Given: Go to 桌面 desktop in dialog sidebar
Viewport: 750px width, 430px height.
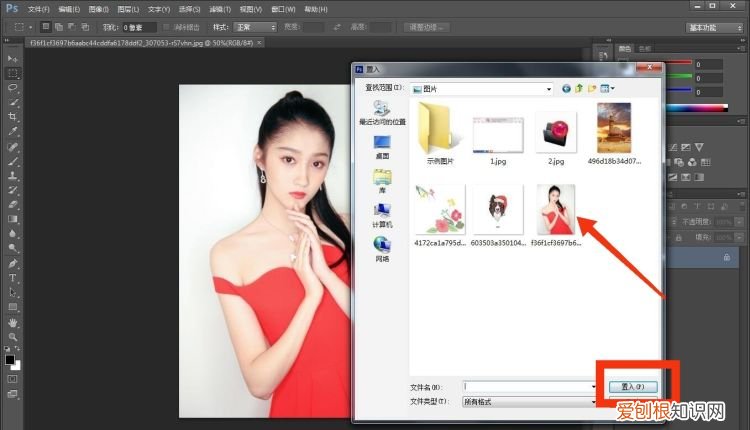Looking at the screenshot, I should coord(382,147).
